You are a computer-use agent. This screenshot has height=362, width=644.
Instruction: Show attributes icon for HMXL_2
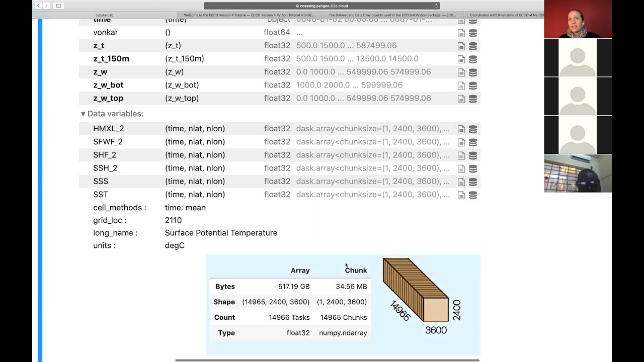pos(461,129)
